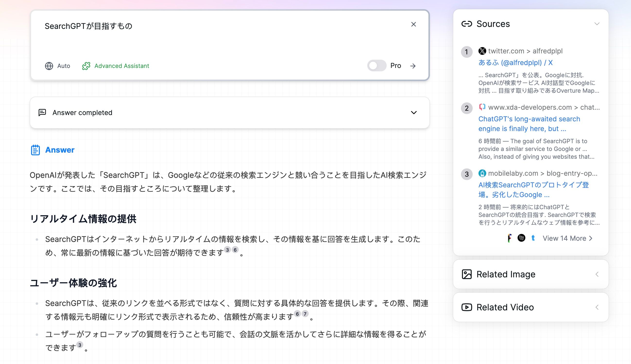
Task: Click the twitter source snippet about Overture Map
Action: [x=539, y=83]
